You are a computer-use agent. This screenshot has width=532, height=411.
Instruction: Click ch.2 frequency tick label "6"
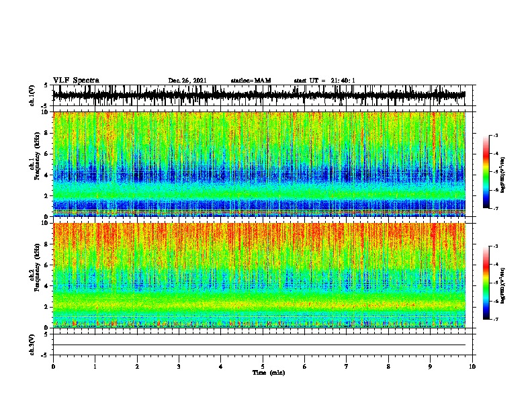tap(47, 265)
